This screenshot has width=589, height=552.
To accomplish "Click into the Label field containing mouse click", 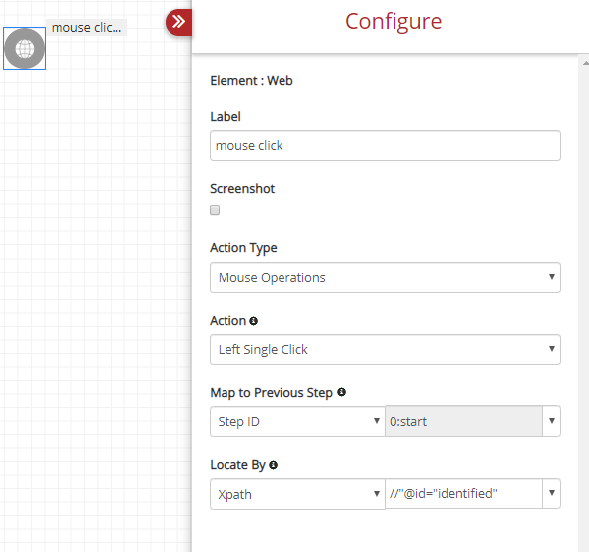I will point(385,146).
